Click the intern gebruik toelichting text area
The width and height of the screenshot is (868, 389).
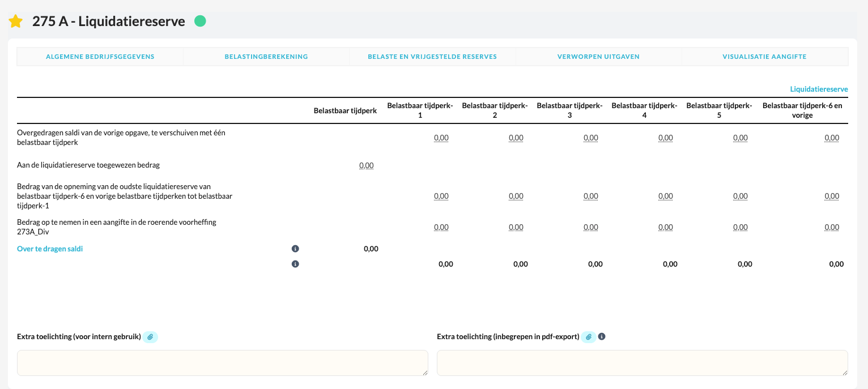(223, 363)
